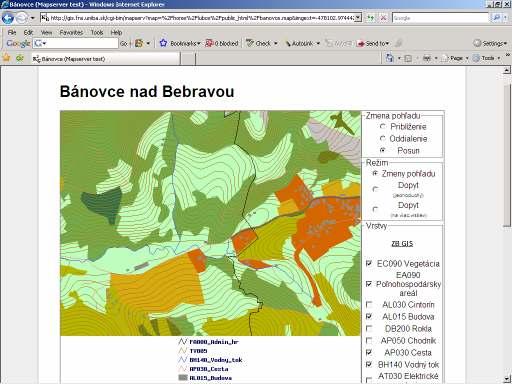The image size is (512, 384).
Task: Open the Tools menu
Action: point(97,32)
